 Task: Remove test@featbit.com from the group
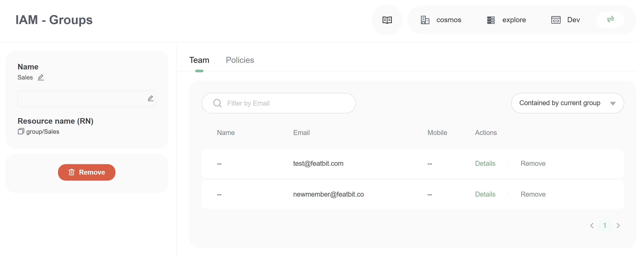pos(533,164)
